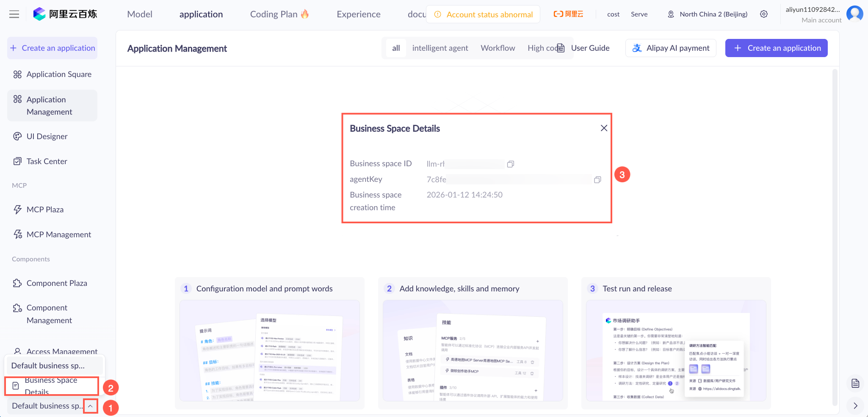Open the Serve link

pyautogui.click(x=639, y=14)
